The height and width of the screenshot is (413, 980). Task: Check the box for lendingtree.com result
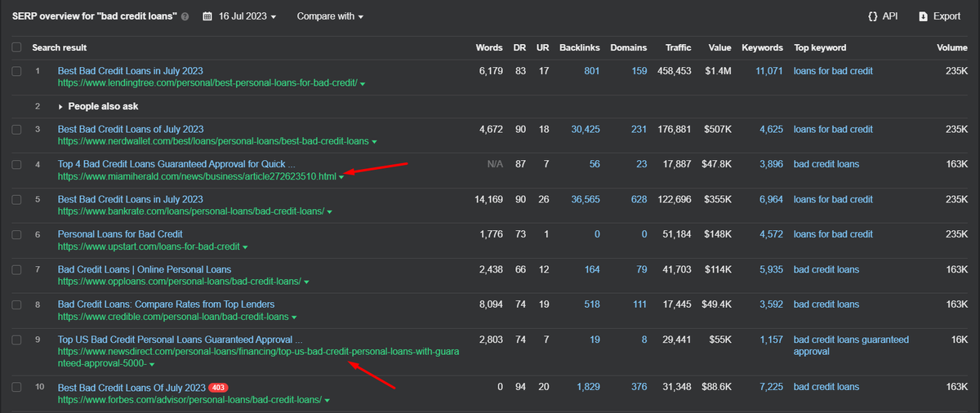tap(17, 72)
